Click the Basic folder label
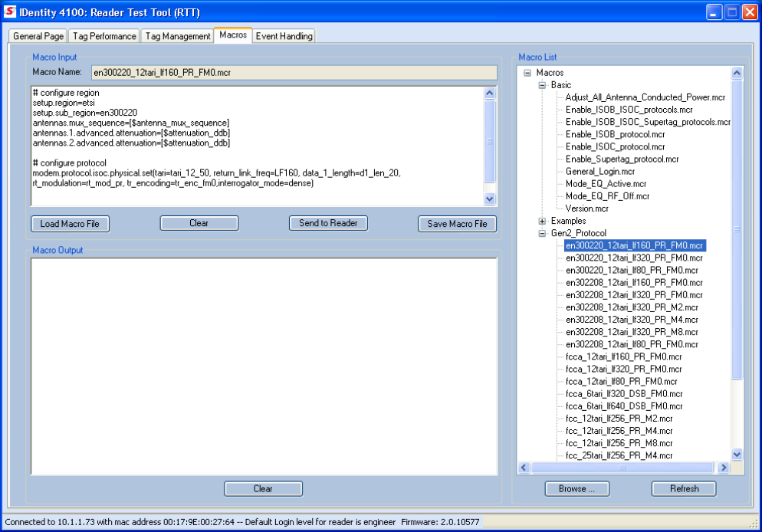762x532 pixels. [561, 85]
